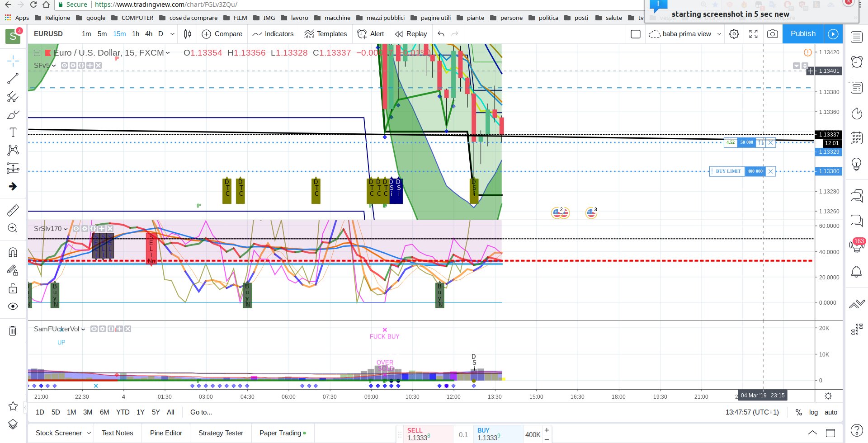Expand the timeframe interval dropdown arrow
The width and height of the screenshot is (868, 443).
pos(172,34)
